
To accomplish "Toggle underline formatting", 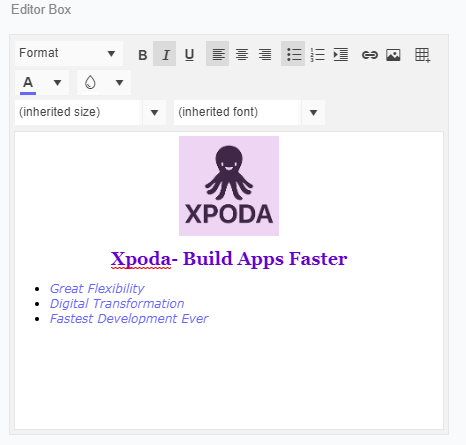I will tap(189, 54).
